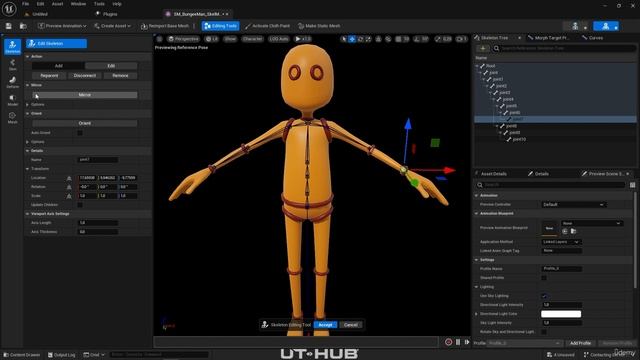Open the viewport options hamburger menu

click(x=160, y=39)
